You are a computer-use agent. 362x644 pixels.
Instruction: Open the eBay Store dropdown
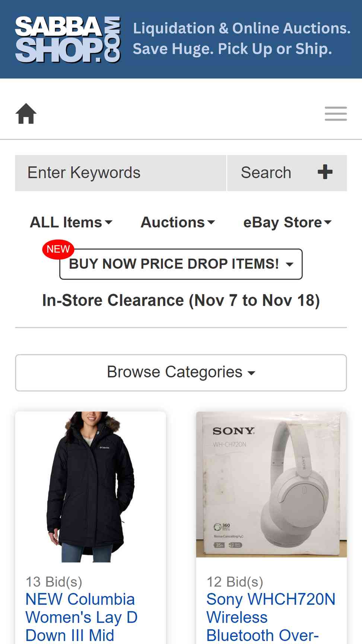click(287, 222)
